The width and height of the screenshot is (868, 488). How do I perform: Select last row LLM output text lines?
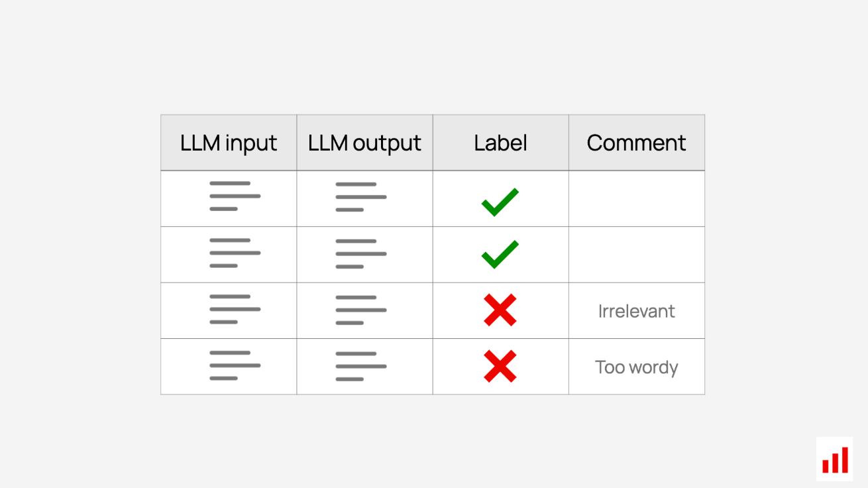[360, 366]
